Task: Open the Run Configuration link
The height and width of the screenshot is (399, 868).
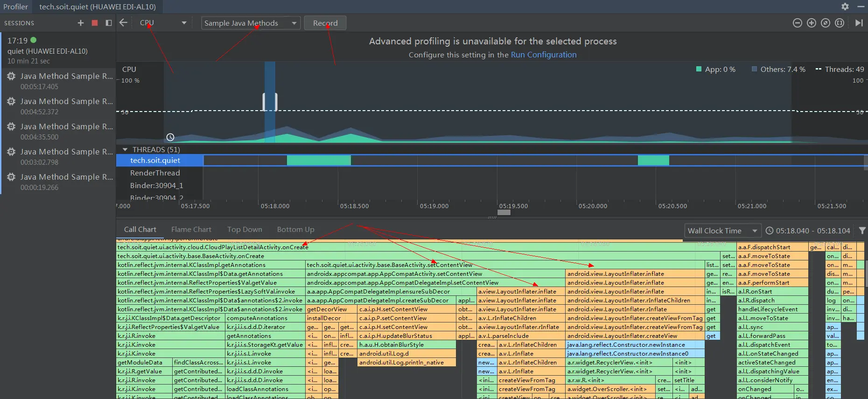Action: click(543, 55)
